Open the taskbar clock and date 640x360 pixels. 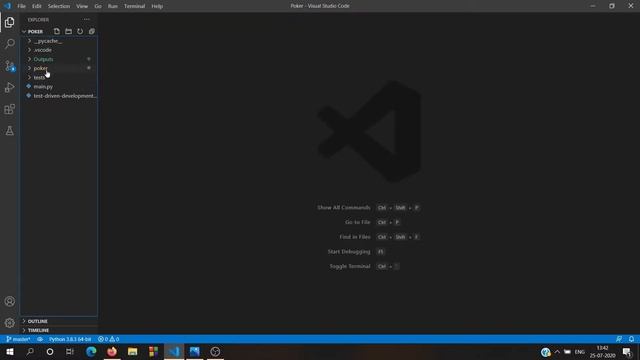point(602,351)
